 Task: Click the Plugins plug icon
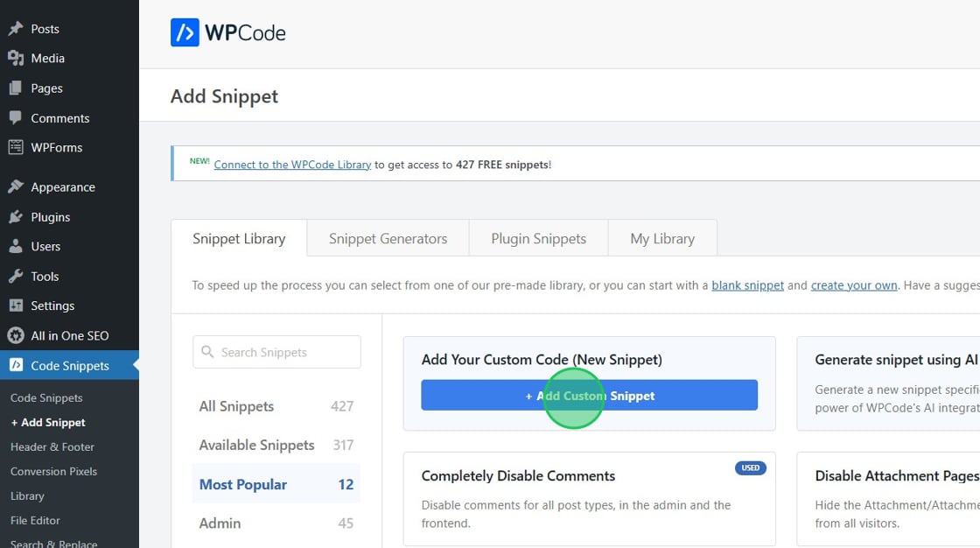tap(16, 217)
